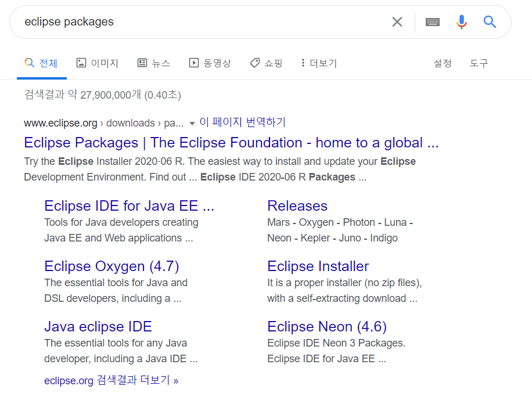Click the 'Mars - Oxygen - Photon - Luna' line
This screenshot has width=532, height=404.
tap(340, 222)
